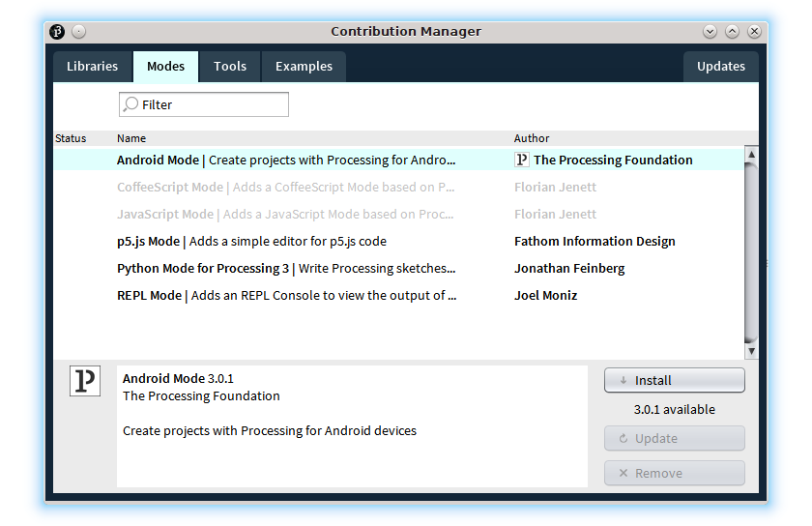Click author Jonathan Feinberg
812x526 pixels.
tap(569, 269)
